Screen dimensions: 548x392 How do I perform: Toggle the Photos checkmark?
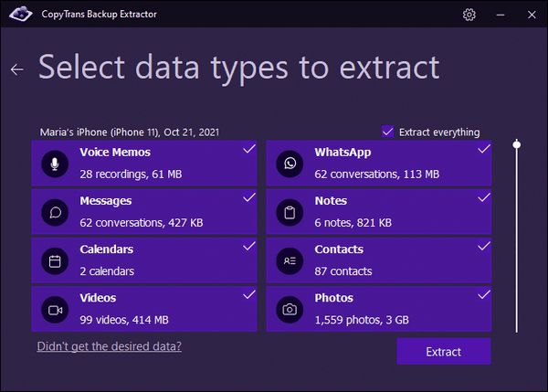(x=484, y=295)
